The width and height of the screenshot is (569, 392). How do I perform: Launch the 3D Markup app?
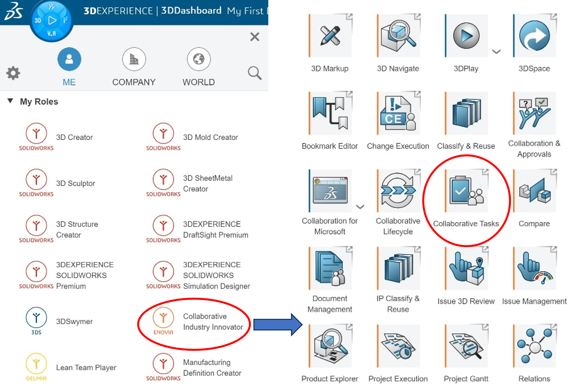330,36
